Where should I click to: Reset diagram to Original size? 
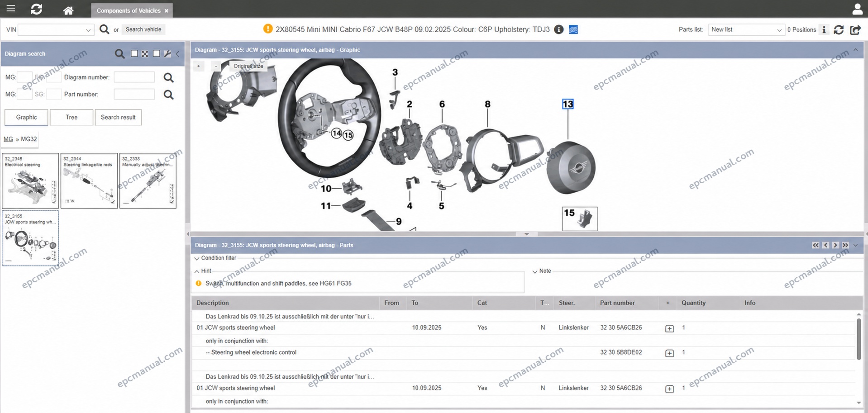coord(248,66)
